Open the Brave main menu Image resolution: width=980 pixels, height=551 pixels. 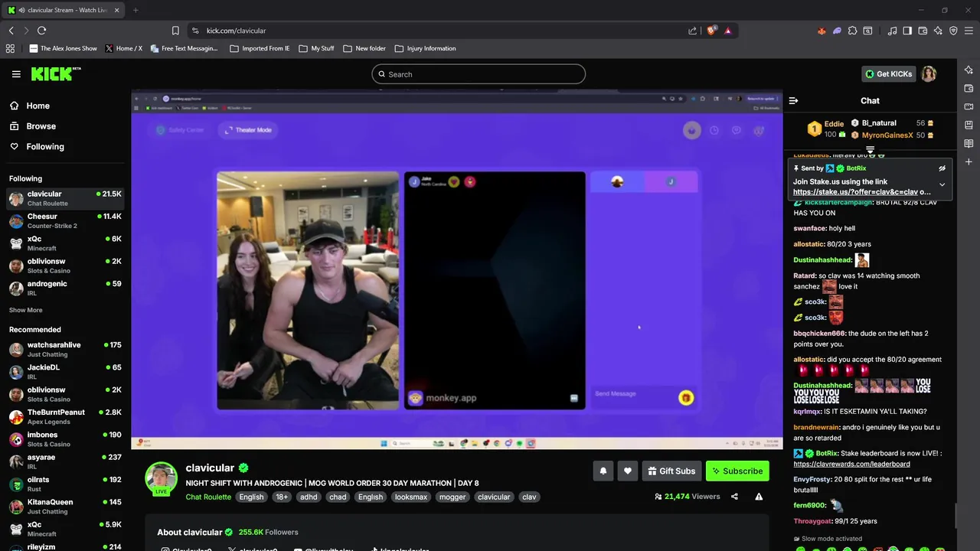969,31
